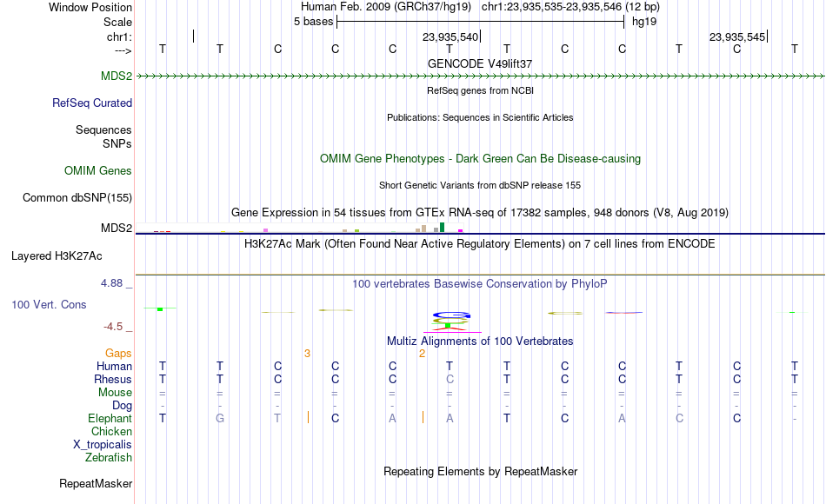This screenshot has height=504, width=826.
Task: Open the '100 Vert. Cons' track label
Action: pos(49,304)
